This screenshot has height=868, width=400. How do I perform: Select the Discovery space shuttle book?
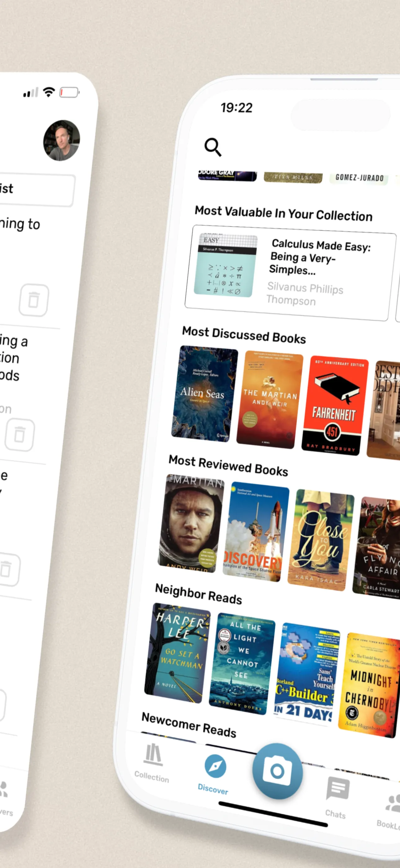pyautogui.click(x=256, y=531)
